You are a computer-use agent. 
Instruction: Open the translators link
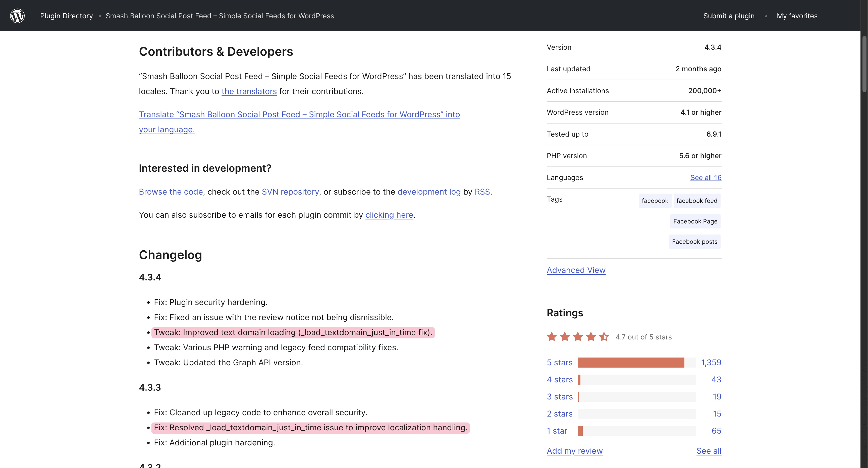tap(249, 91)
